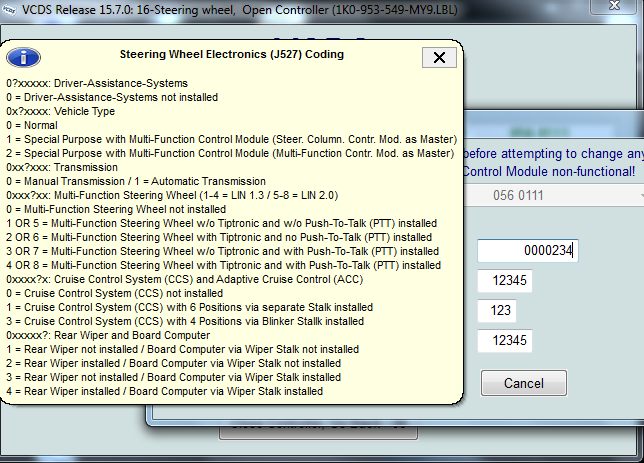The height and width of the screenshot is (463, 644).
Task: Click the 'before attempting to change' warning text
Action: (553, 153)
